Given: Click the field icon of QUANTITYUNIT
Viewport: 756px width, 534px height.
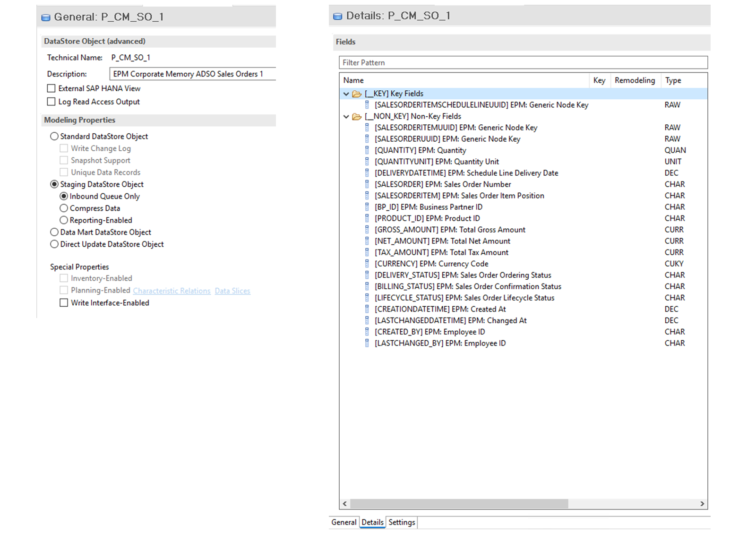Looking at the screenshot, I should point(367,162).
